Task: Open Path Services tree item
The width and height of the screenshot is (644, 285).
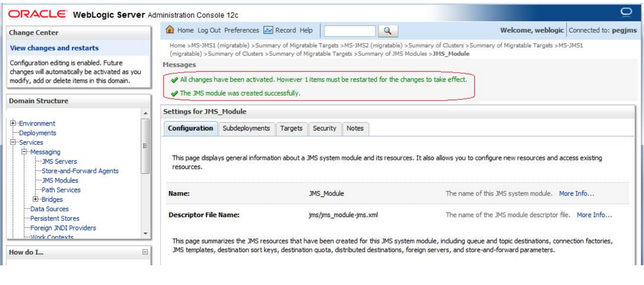Action: [x=61, y=190]
